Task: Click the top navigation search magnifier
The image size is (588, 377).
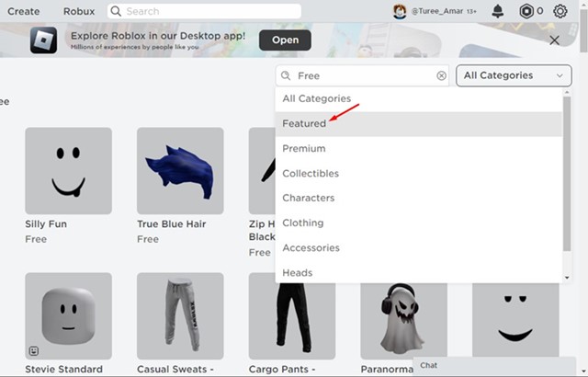Action: point(116,11)
